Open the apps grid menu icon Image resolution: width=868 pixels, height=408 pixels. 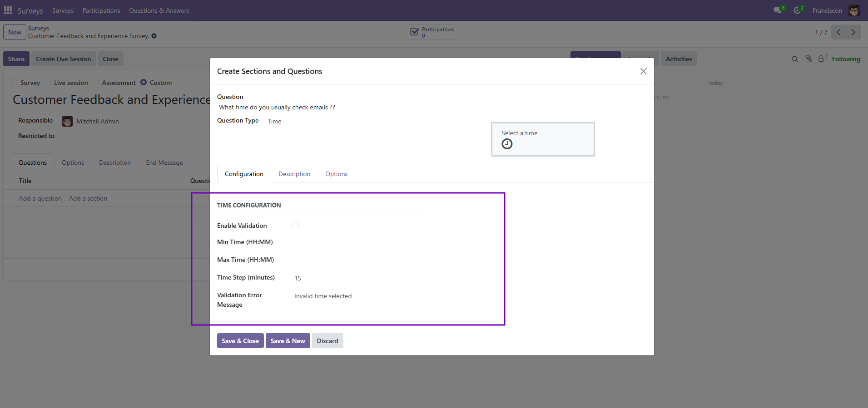point(8,10)
